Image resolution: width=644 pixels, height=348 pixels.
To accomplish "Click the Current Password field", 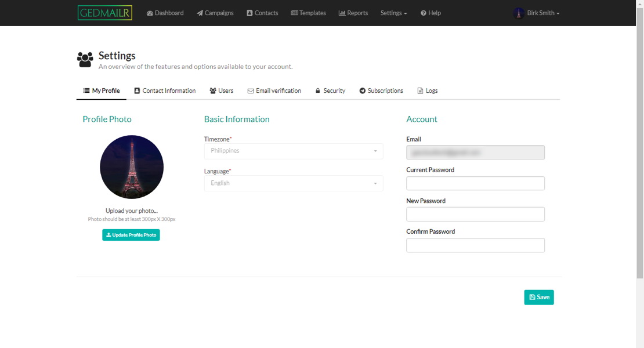I will (x=475, y=183).
